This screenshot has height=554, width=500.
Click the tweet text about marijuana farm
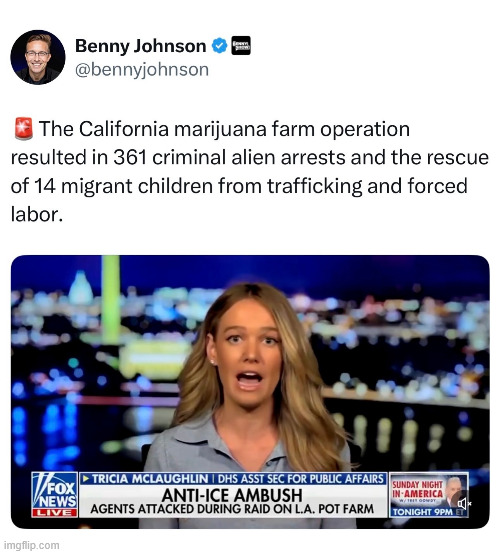click(x=249, y=171)
